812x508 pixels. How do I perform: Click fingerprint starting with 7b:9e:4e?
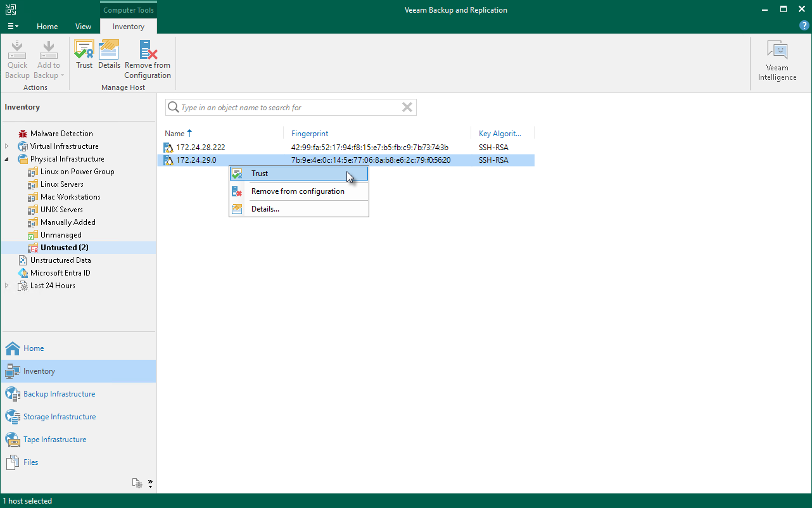(371, 160)
